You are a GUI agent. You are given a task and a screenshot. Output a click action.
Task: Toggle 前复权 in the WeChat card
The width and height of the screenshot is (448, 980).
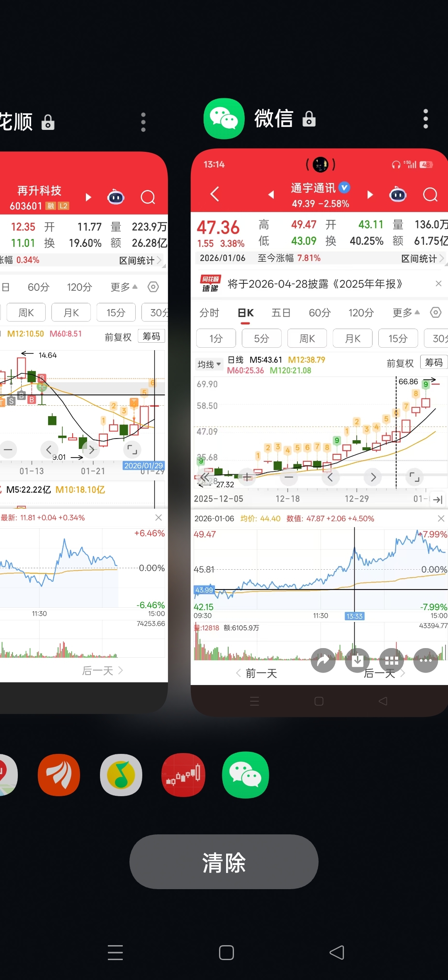400,363
